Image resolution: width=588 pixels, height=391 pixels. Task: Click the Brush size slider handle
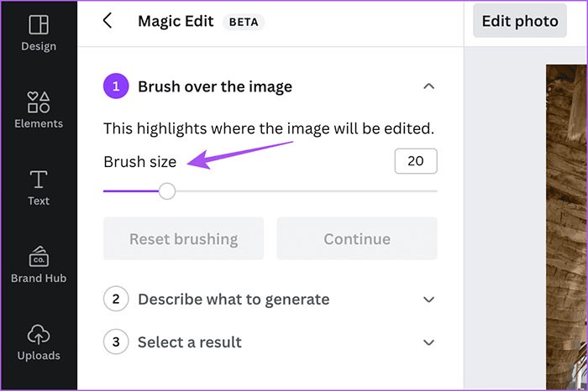pos(167,191)
